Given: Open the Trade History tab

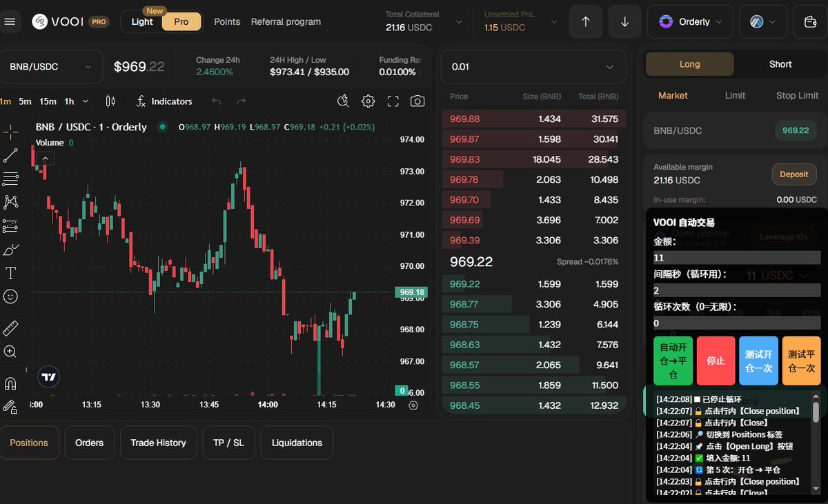Looking at the screenshot, I should [x=159, y=443].
